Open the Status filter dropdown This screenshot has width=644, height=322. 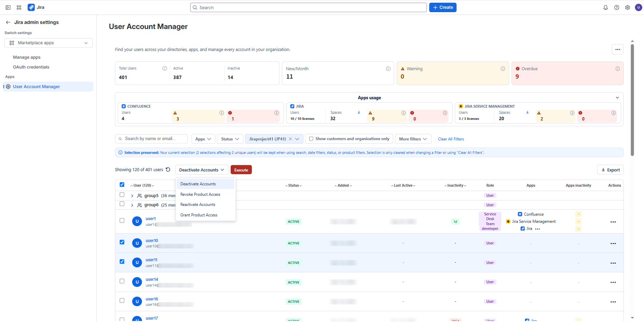pyautogui.click(x=230, y=139)
